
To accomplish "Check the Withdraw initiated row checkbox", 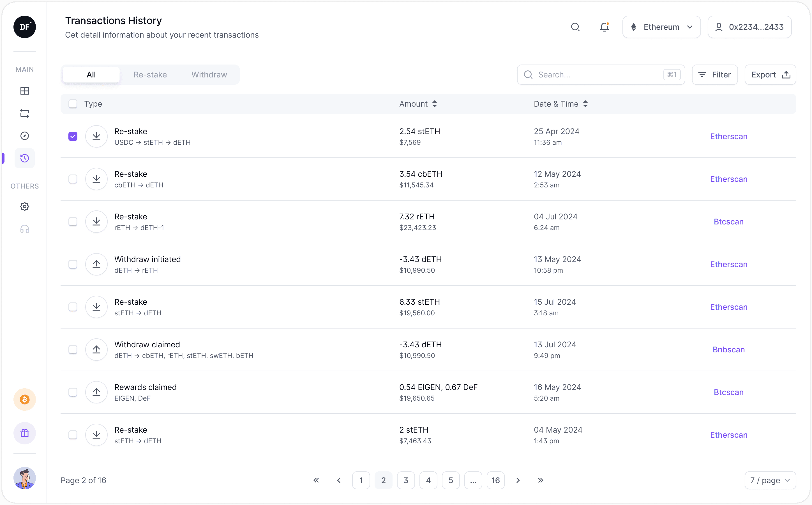I will pyautogui.click(x=73, y=264).
